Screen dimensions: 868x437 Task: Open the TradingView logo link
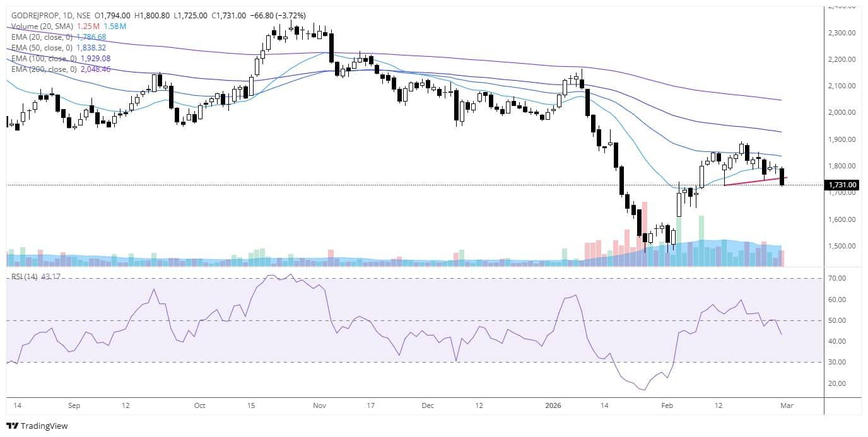click(37, 426)
